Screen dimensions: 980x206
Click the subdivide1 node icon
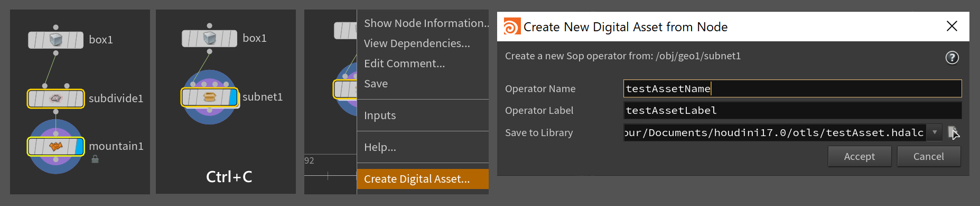[x=56, y=98]
